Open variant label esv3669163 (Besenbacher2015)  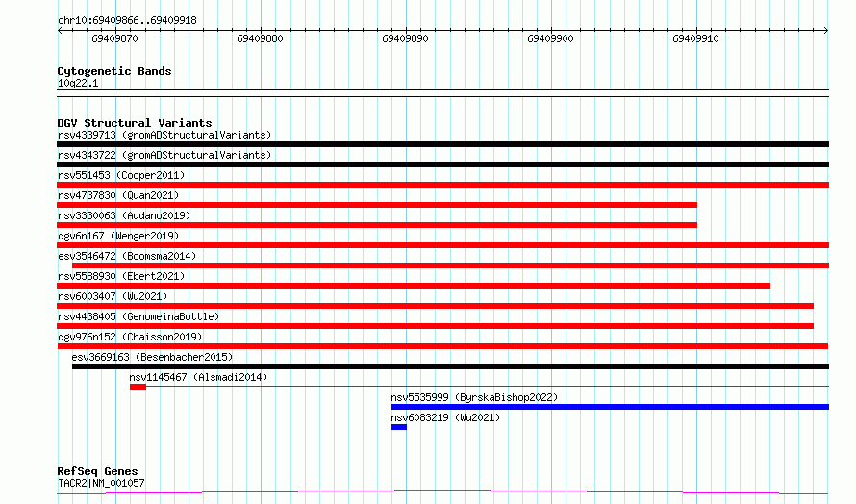tap(152, 357)
